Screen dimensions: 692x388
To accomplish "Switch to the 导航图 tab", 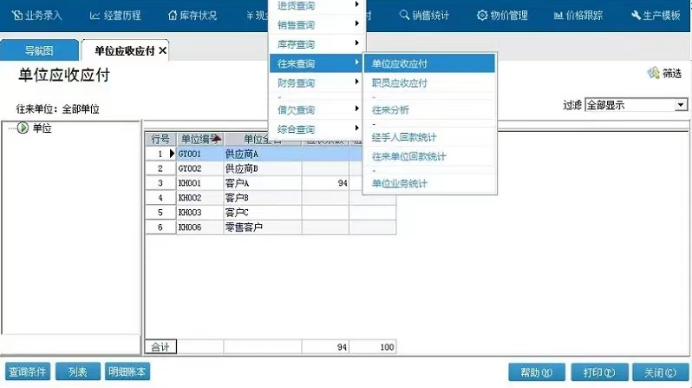I will pos(39,51).
